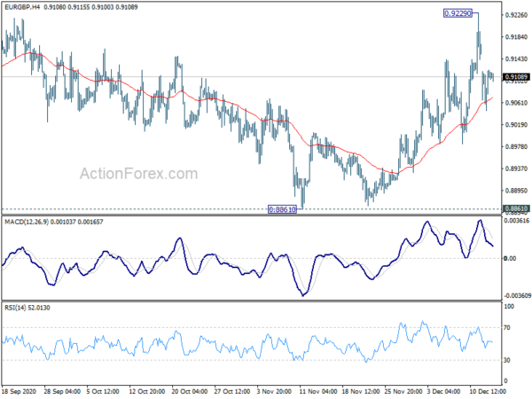Click the current price tag 0.91089
This screenshot has width=532, height=399.
[x=516, y=77]
